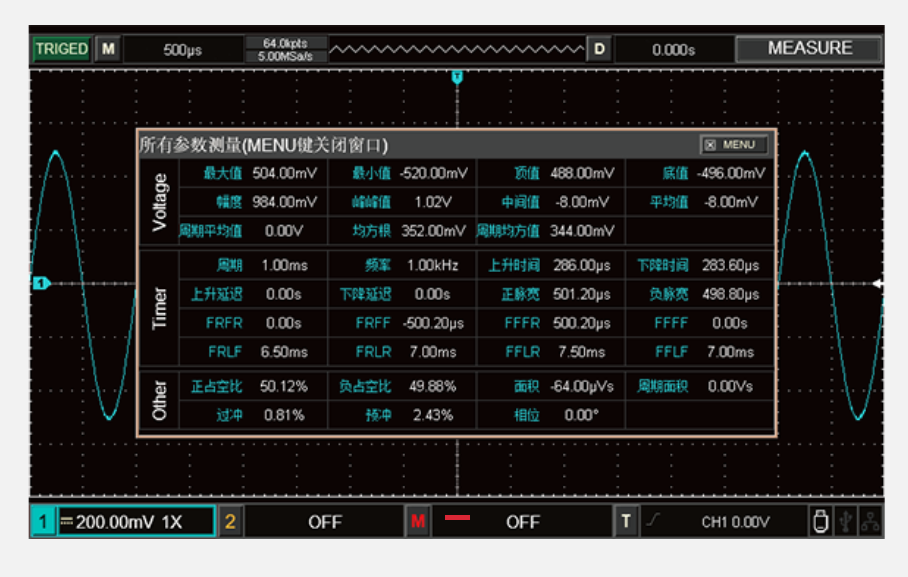Click the 1.00kHz frequency value
The width and height of the screenshot is (908, 577).
(433, 265)
